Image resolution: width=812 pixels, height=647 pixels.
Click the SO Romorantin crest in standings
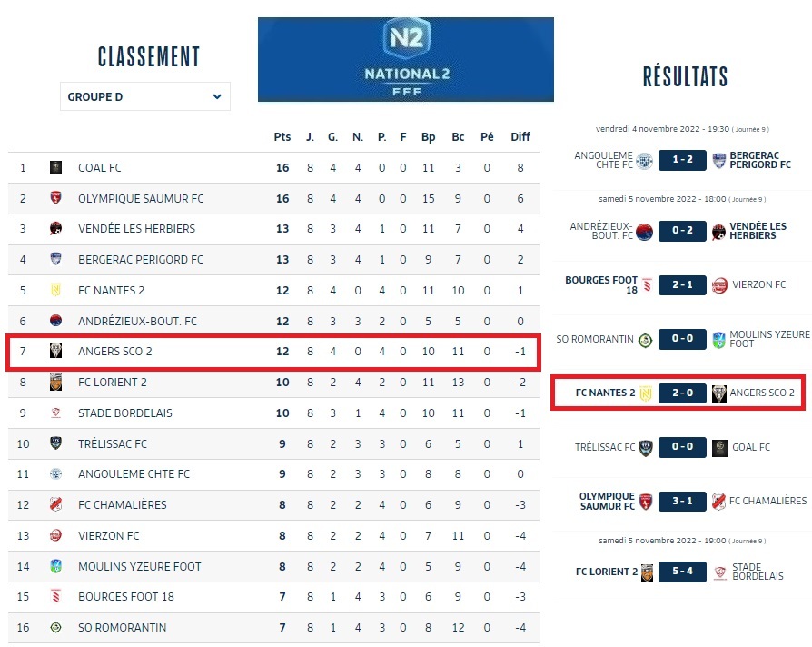pos(55,628)
